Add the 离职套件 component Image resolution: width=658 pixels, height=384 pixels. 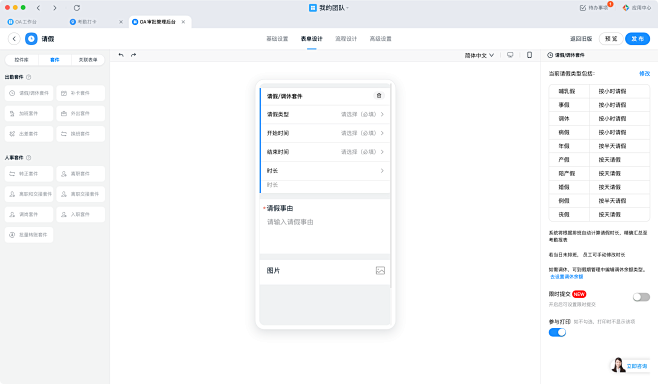click(81, 174)
